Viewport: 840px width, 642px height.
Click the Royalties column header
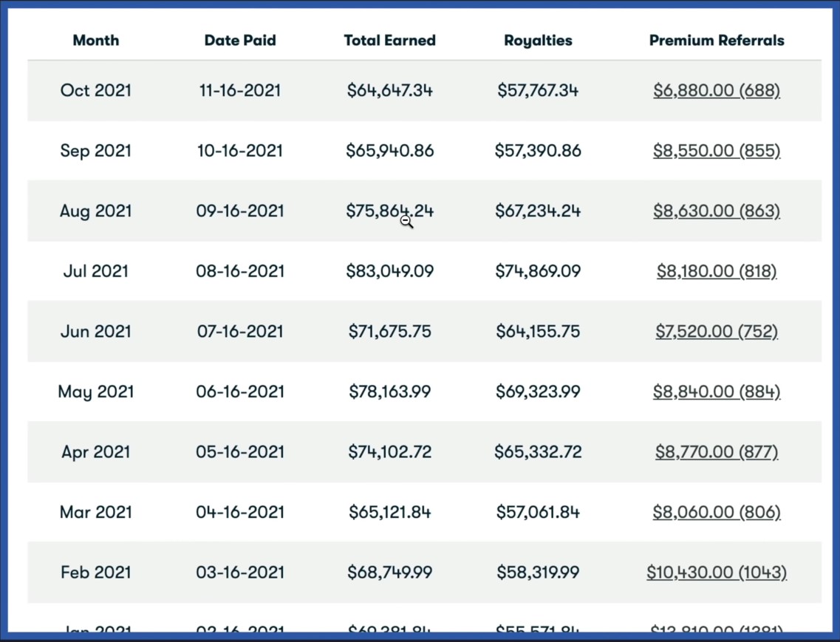[x=538, y=41]
